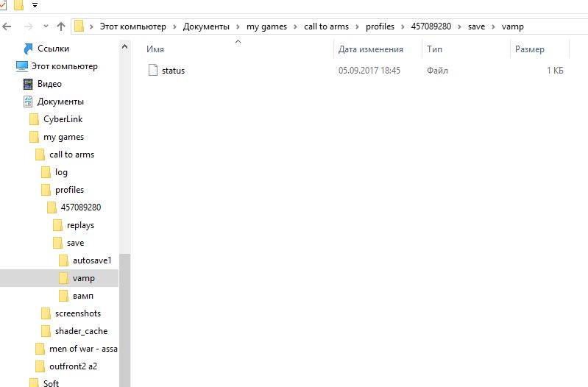
Task: Open recent locations dropdown arrow
Action: click(46, 26)
